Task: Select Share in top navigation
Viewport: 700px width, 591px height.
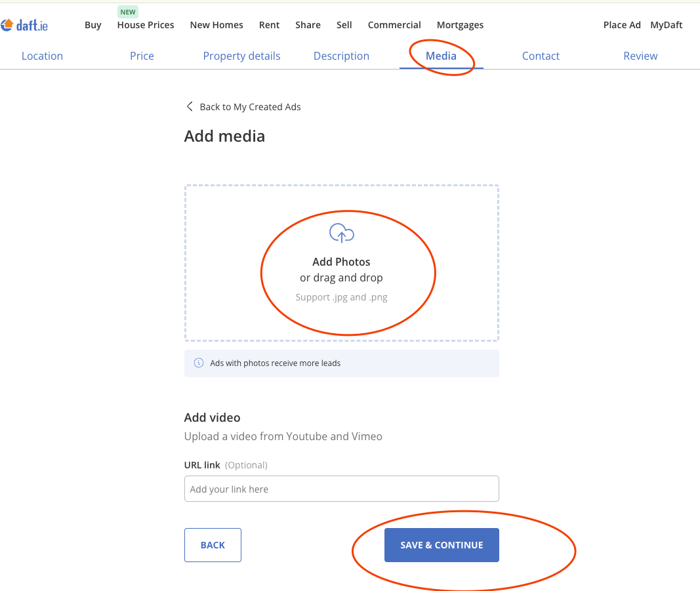Action: click(308, 25)
